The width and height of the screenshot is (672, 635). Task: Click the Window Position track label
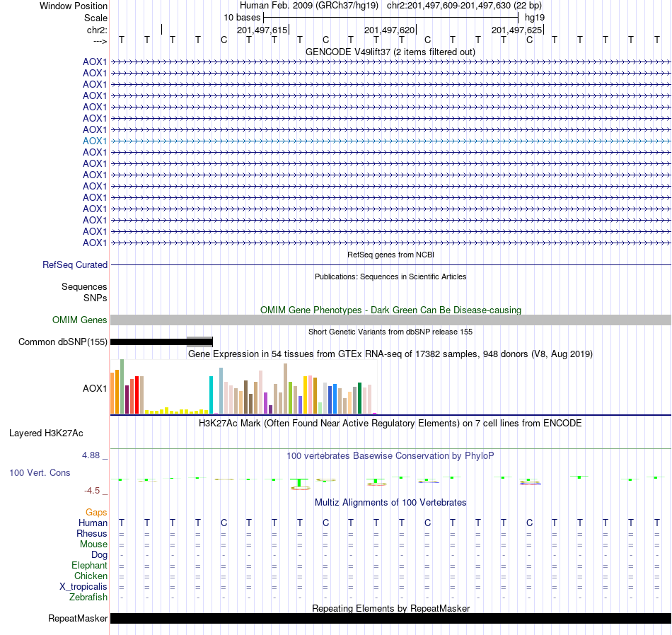click(74, 6)
